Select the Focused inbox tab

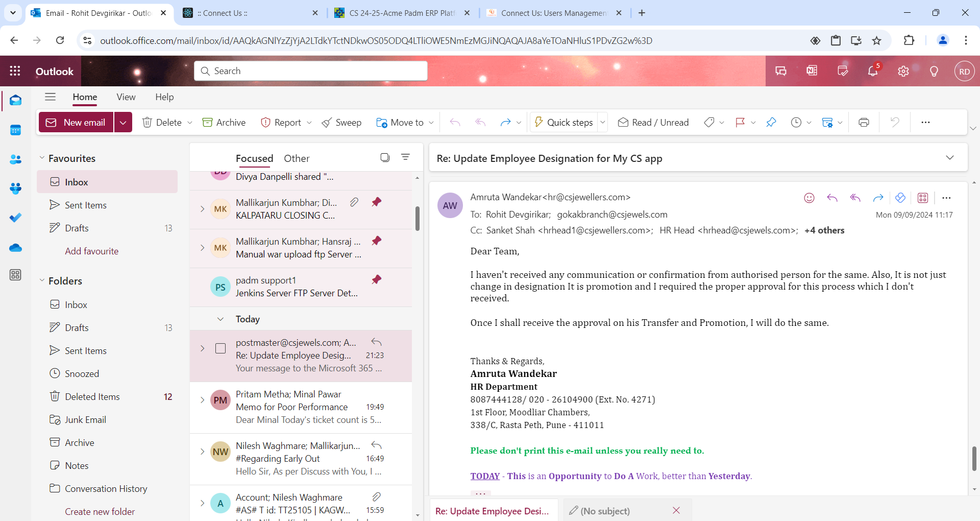[254, 158]
